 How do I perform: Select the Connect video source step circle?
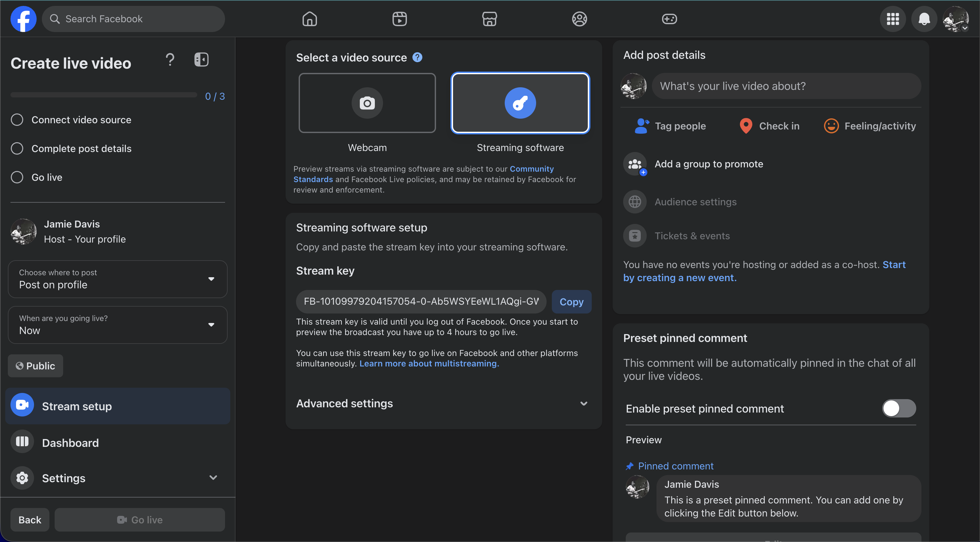click(17, 120)
